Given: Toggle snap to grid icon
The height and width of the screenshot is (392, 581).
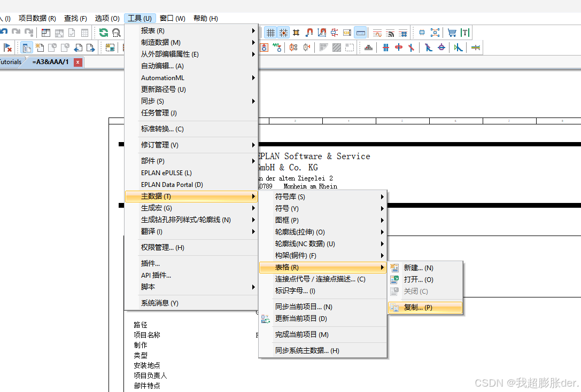Looking at the screenshot, I should point(283,33).
